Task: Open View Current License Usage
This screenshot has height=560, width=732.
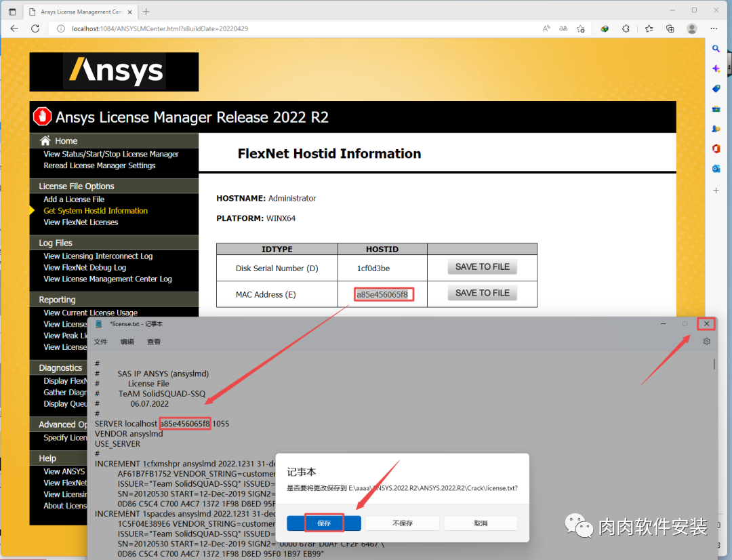Action: click(x=91, y=313)
